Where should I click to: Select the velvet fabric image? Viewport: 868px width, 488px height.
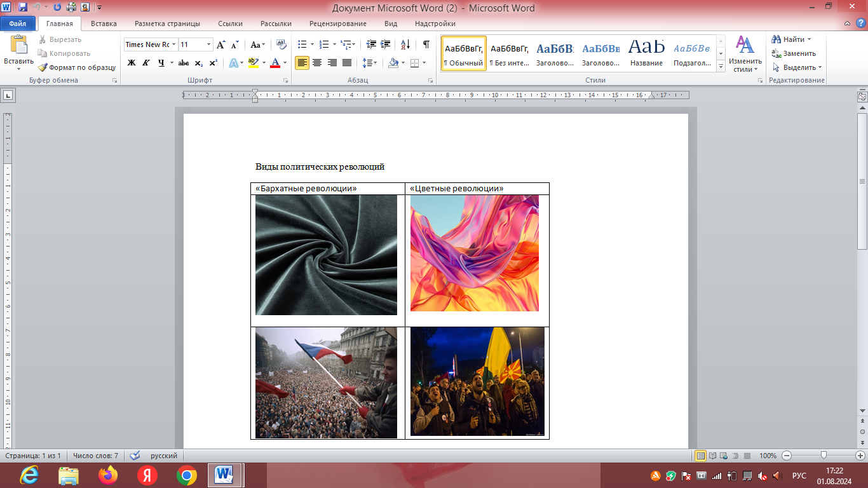click(326, 255)
